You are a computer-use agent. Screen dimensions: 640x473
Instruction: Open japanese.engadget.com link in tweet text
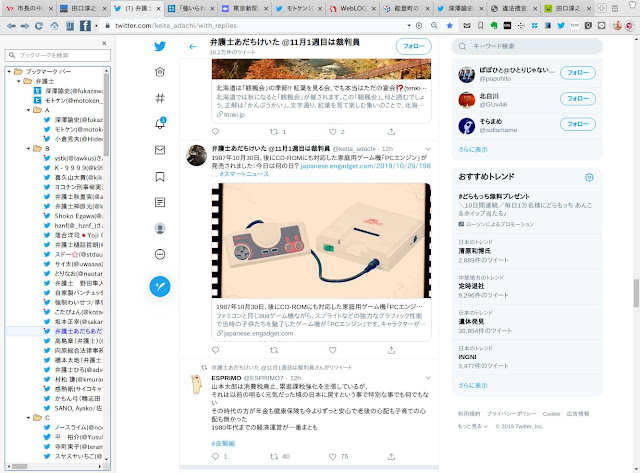(365, 166)
